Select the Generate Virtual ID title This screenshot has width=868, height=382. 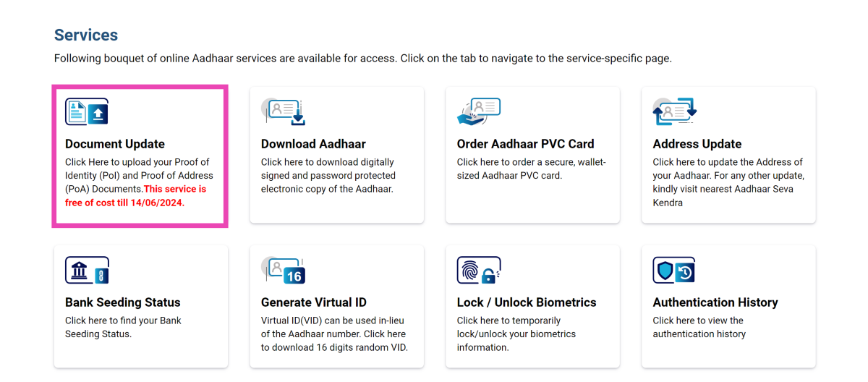[313, 302]
